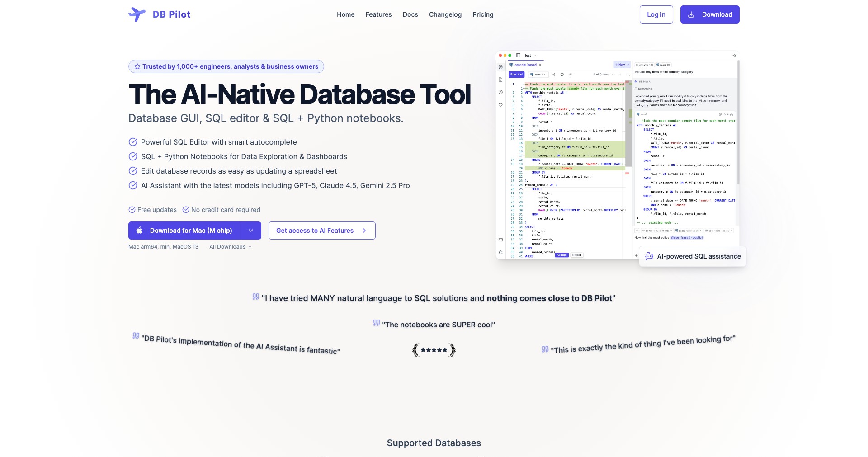
Task: Open the sass2 connection dropdown
Action: (x=538, y=75)
